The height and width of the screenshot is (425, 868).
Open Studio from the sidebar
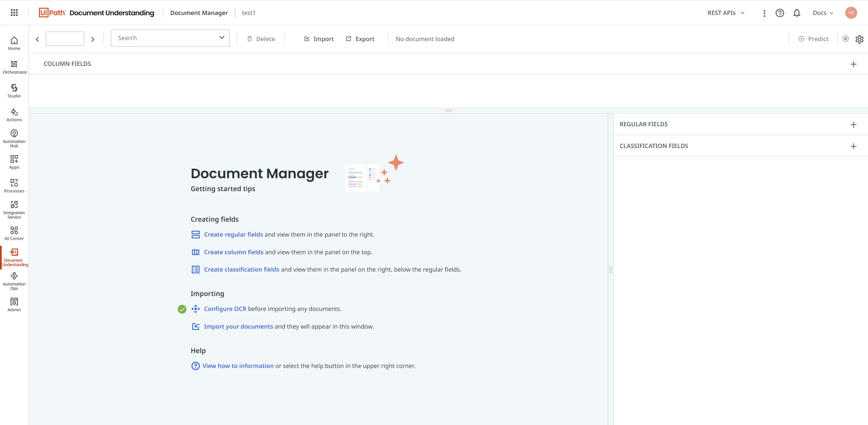point(14,91)
